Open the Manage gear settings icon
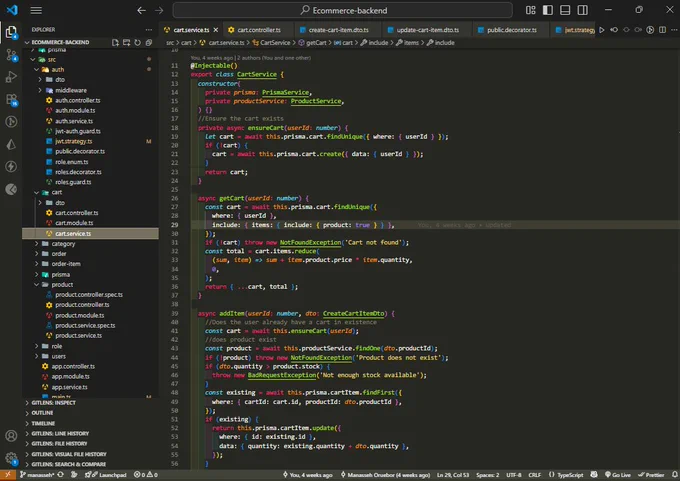The image size is (680, 481). (x=11, y=458)
